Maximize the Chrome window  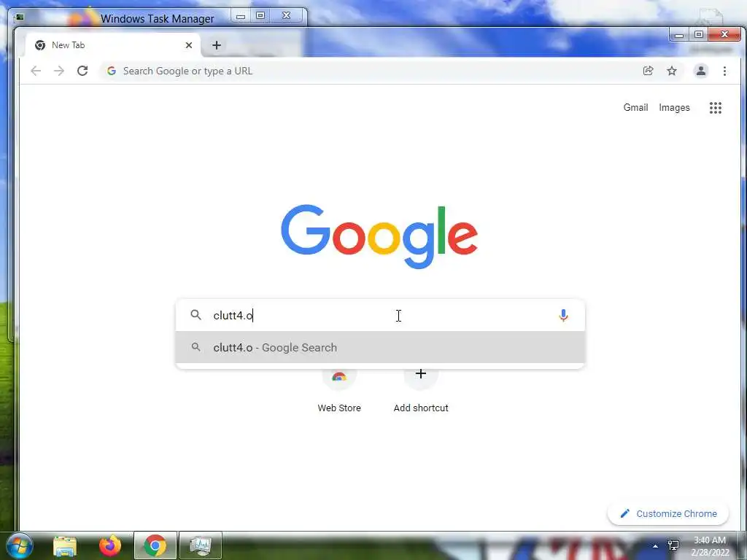[x=698, y=35]
